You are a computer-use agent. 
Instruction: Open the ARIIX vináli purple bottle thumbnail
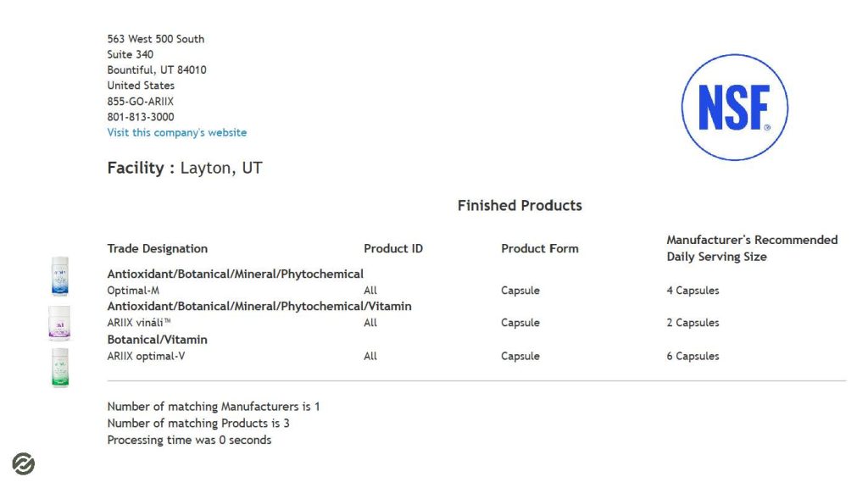click(59, 323)
